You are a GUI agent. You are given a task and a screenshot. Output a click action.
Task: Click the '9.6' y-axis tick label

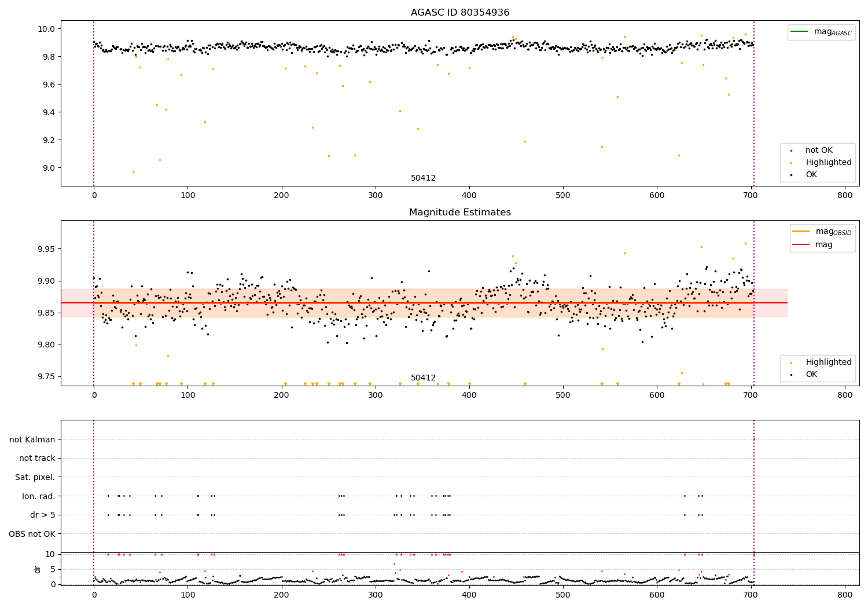coord(49,85)
